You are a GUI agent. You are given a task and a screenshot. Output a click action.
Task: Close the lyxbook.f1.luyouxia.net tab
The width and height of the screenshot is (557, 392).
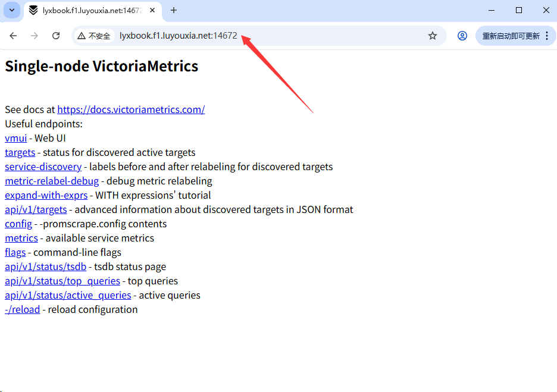(152, 10)
